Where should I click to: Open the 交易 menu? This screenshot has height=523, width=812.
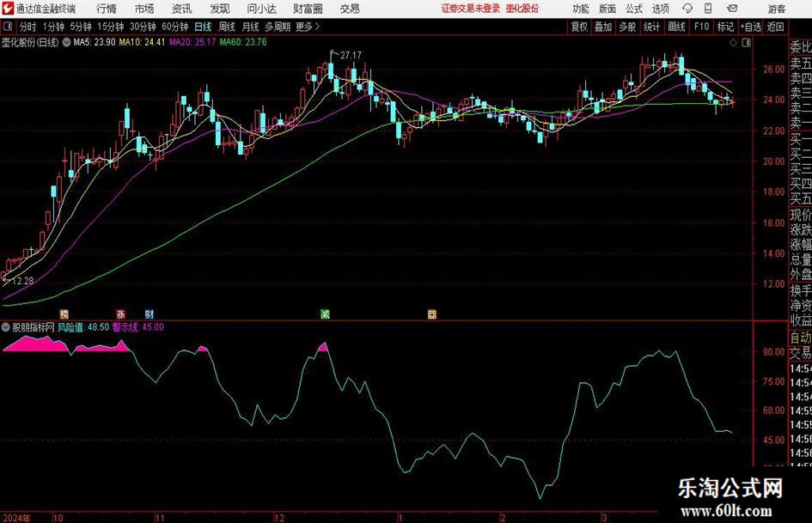[x=350, y=9]
